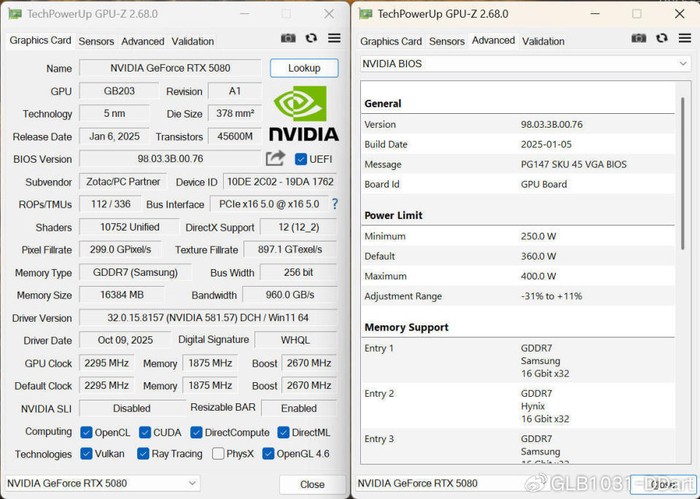The height and width of the screenshot is (499, 700).
Task: Click the NVIDIA logo image
Action: [x=304, y=113]
